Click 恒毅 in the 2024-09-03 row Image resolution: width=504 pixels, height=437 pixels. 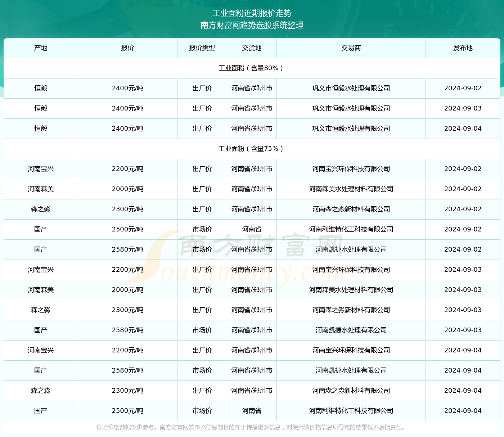tap(41, 108)
